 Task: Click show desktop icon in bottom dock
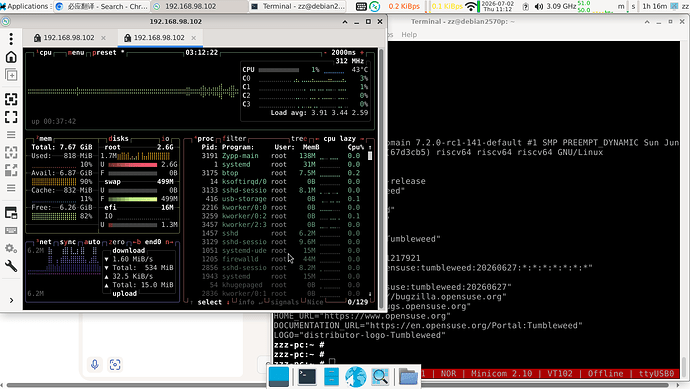279,377
